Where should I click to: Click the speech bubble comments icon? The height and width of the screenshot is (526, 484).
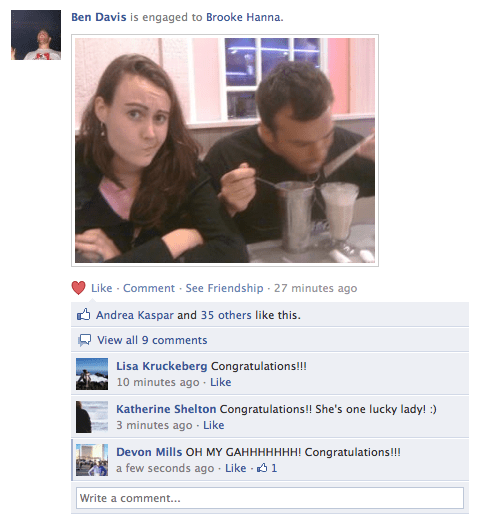85,340
